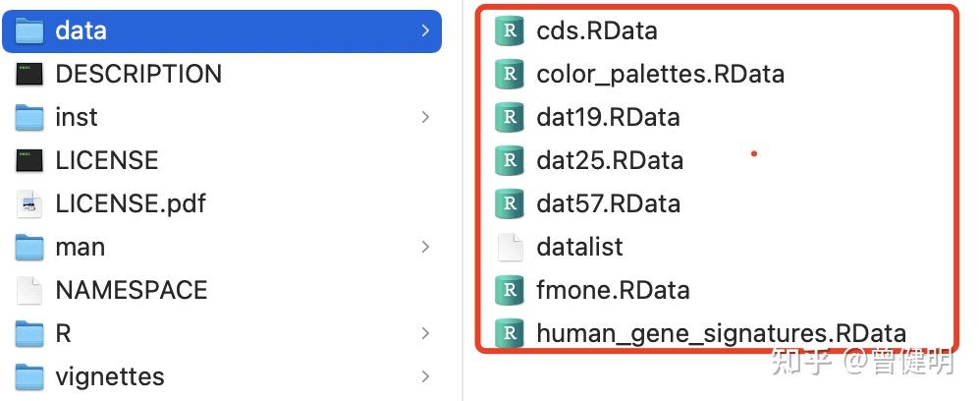Select the LICENSE file name

pos(107,160)
